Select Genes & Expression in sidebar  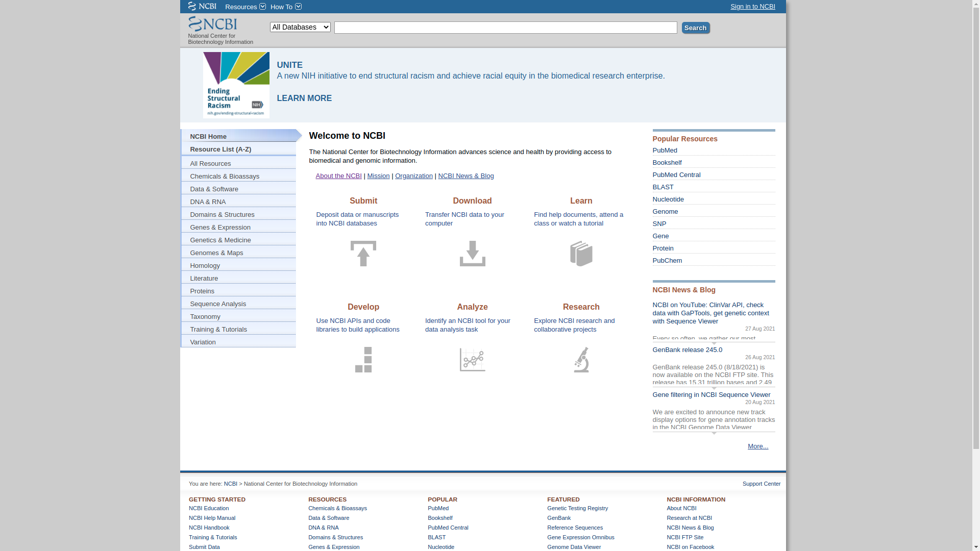pos(220,228)
